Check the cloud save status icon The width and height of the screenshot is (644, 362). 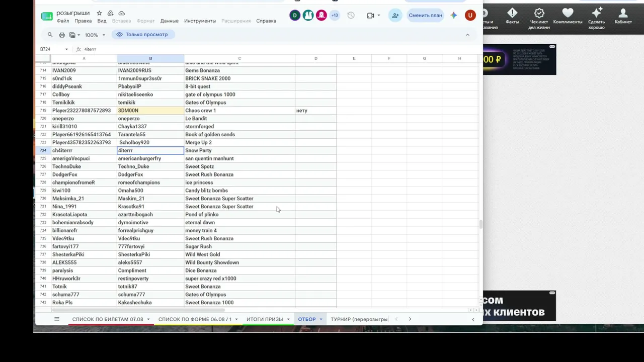[121, 13]
